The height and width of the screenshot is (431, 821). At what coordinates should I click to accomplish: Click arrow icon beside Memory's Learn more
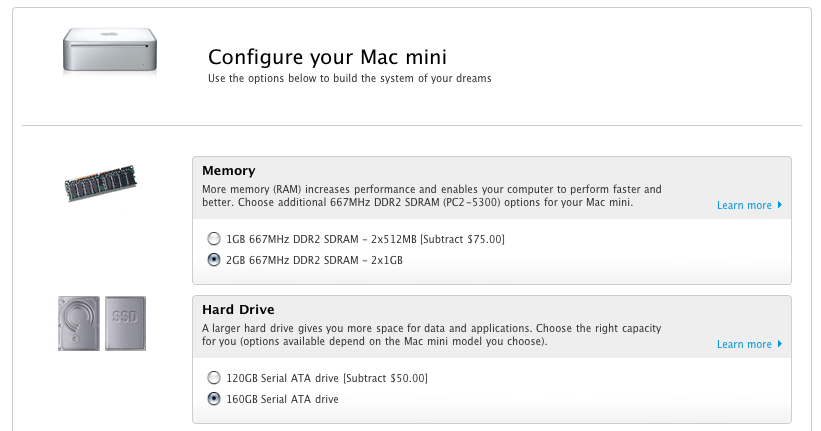(x=780, y=205)
